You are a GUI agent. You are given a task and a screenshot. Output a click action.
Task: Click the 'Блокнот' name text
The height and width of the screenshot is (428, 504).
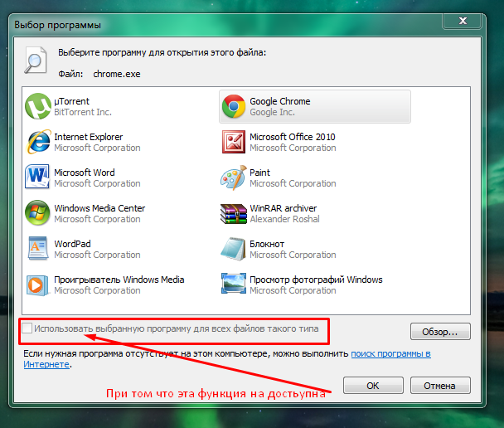coord(267,244)
